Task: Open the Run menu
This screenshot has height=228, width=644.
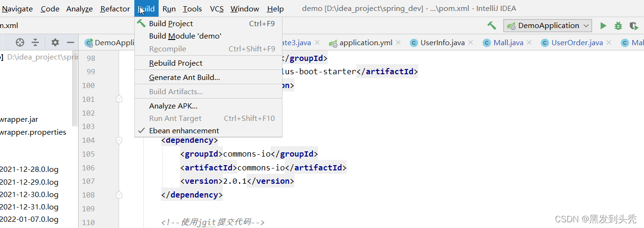Action: coord(169,9)
